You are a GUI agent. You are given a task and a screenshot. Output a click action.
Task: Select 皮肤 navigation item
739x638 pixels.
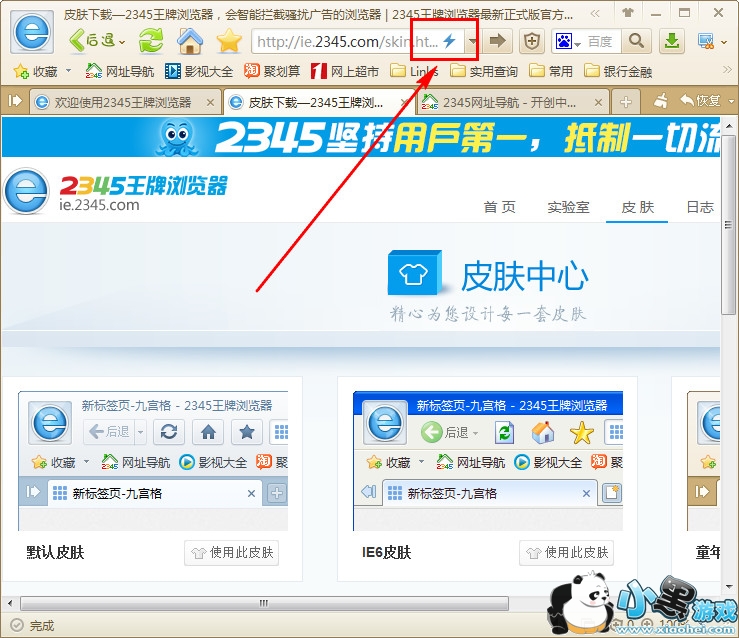pos(637,207)
